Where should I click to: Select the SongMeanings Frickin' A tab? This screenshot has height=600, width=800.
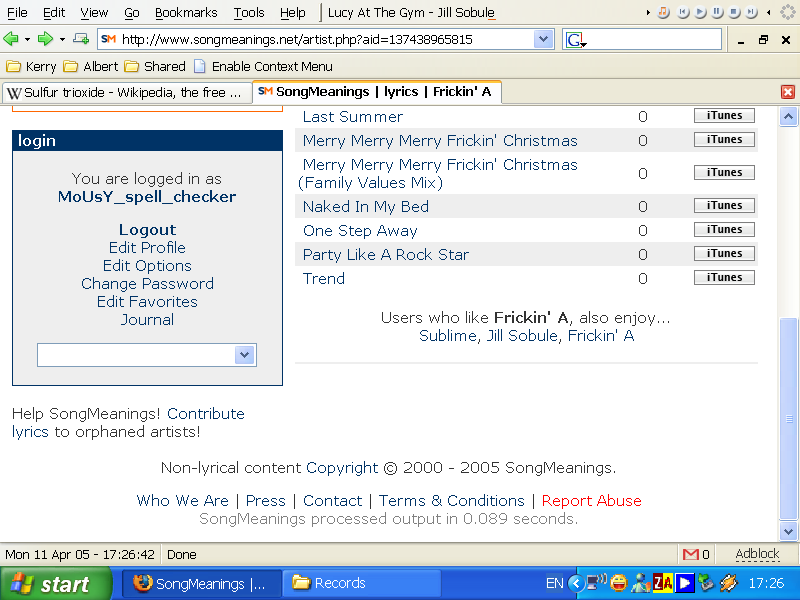tap(377, 92)
